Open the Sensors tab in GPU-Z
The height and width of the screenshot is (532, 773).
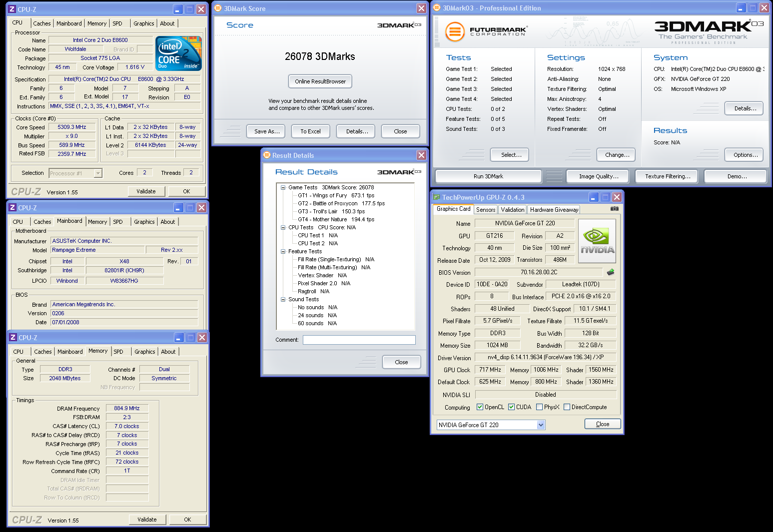(486, 210)
